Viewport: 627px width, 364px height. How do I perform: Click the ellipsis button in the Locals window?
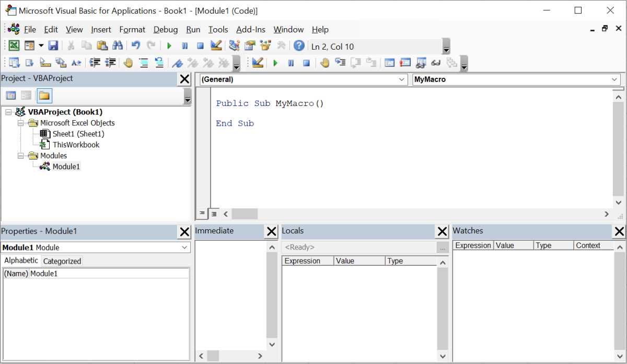(x=442, y=247)
